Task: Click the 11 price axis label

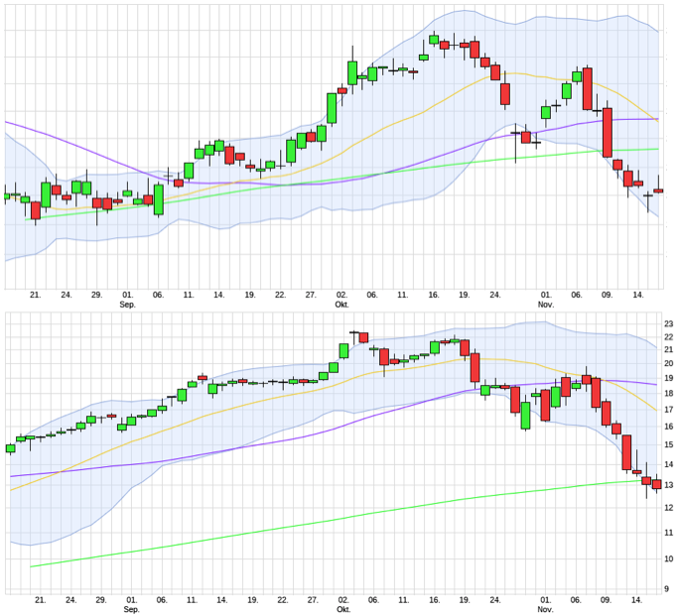Action: pos(669,533)
